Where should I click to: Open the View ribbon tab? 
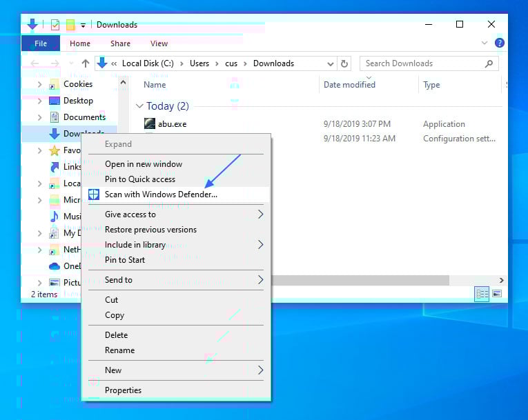pos(159,43)
